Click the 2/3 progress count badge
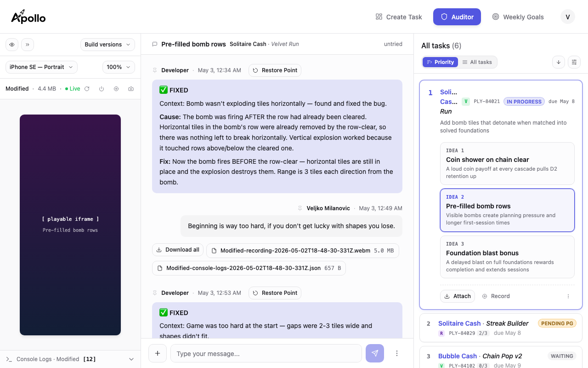This screenshot has width=588, height=368. pos(483,333)
